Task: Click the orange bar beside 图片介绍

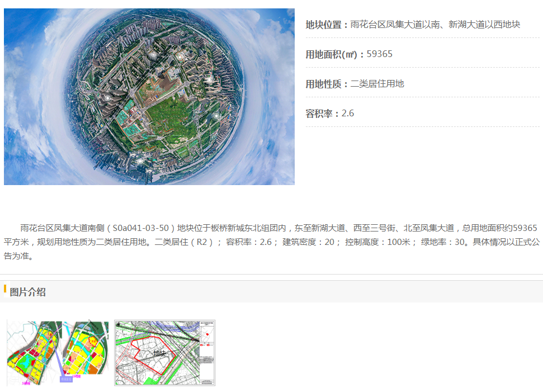Action: tap(5, 289)
